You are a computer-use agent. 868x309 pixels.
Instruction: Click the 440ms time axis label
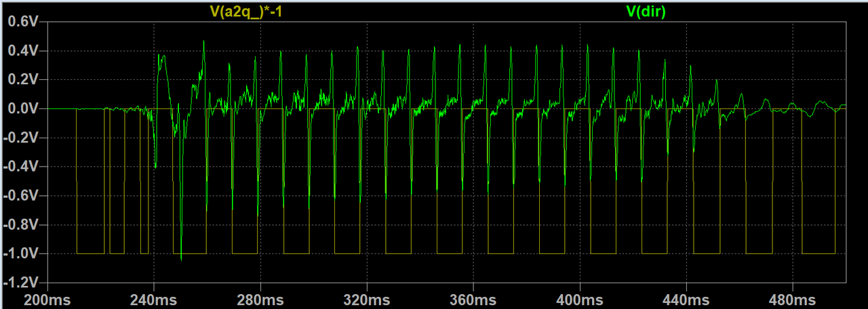click(686, 299)
